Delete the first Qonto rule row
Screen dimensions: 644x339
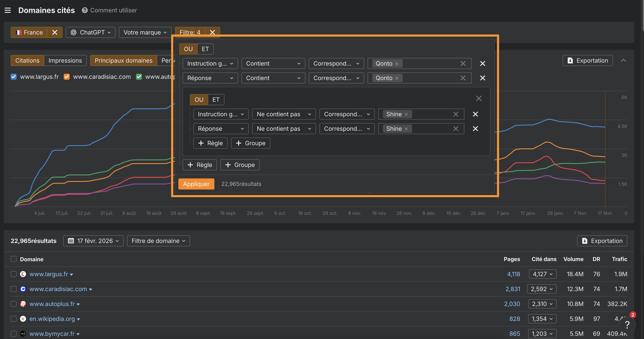pos(482,63)
